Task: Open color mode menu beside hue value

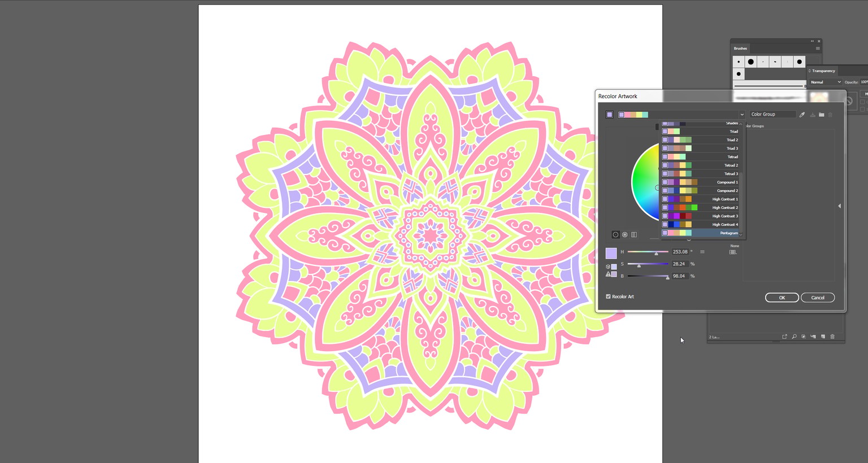Action: click(702, 252)
